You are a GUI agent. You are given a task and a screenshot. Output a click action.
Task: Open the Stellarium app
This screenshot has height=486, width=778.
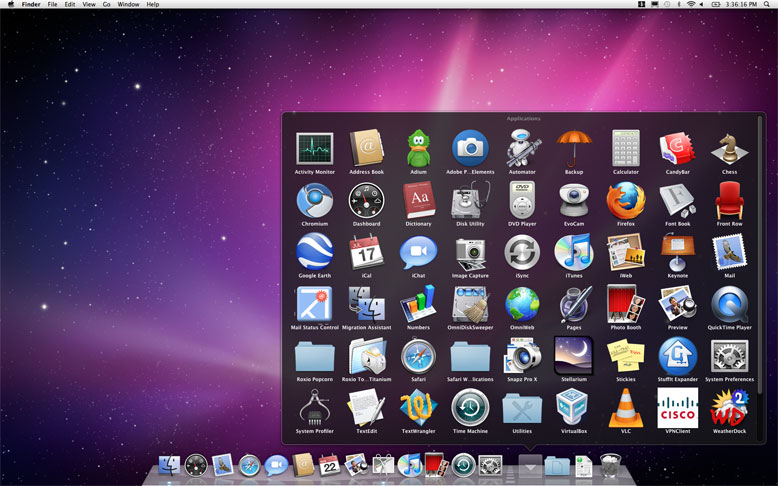[x=574, y=356]
